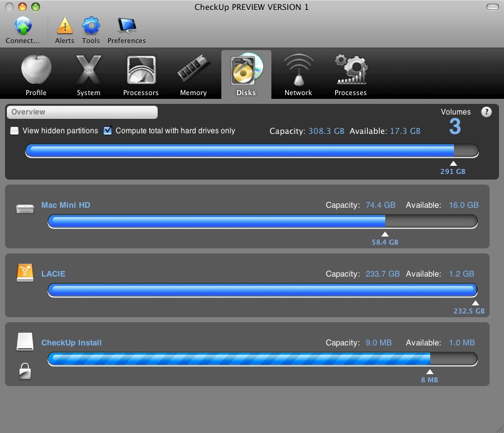
Task: Open the Tools gear icon
Action: tap(91, 26)
